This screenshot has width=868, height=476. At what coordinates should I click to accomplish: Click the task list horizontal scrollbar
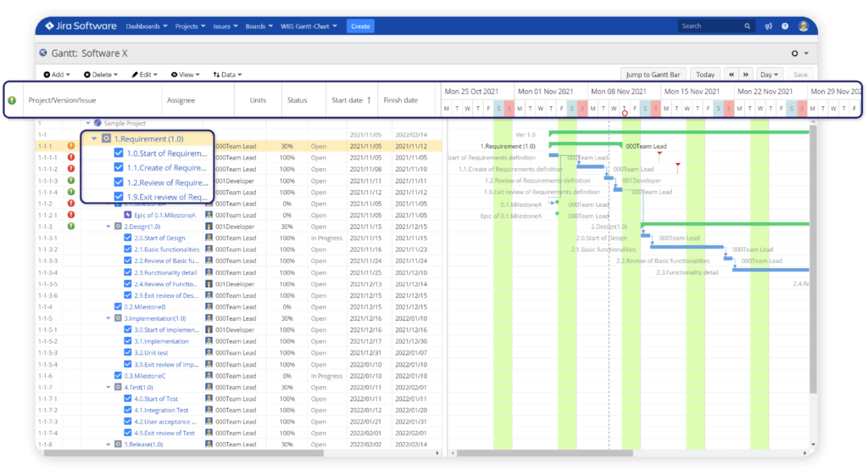184,453
